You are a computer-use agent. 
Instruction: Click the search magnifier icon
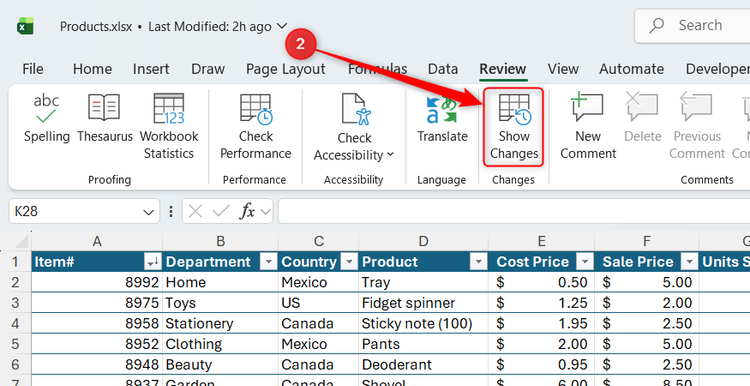pyautogui.click(x=657, y=25)
